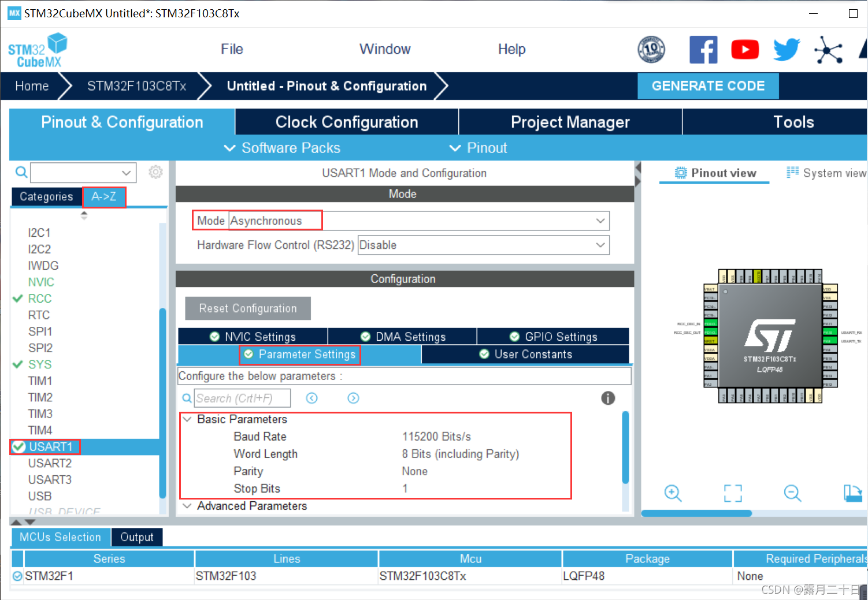Click the green check beside SYS
The width and height of the screenshot is (868, 600).
(18, 364)
